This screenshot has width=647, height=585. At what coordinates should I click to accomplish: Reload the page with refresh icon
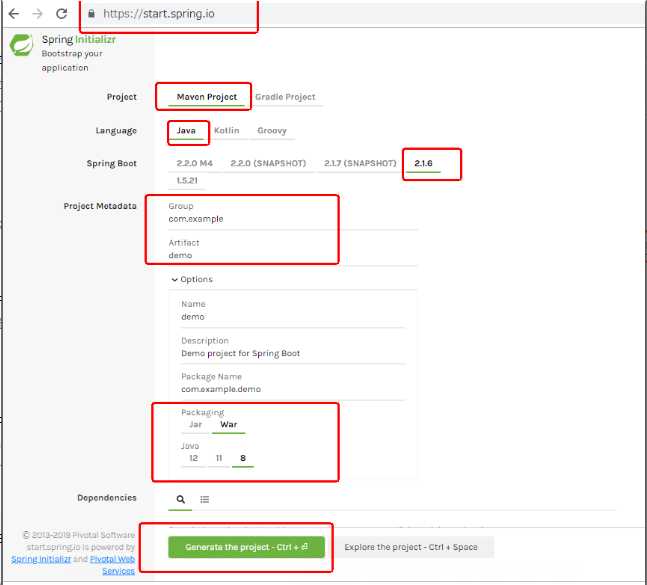[61, 14]
